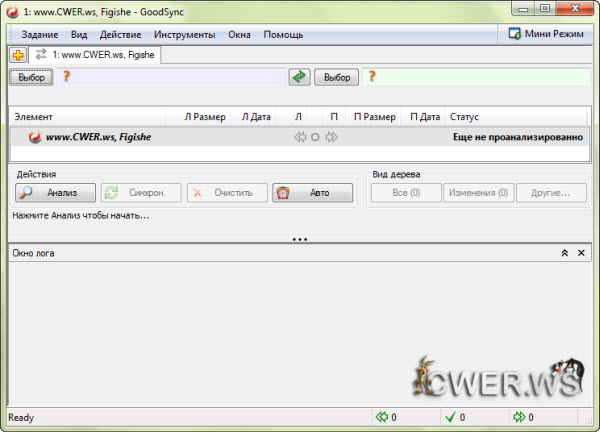Click the left folder question mark icon

click(67, 77)
